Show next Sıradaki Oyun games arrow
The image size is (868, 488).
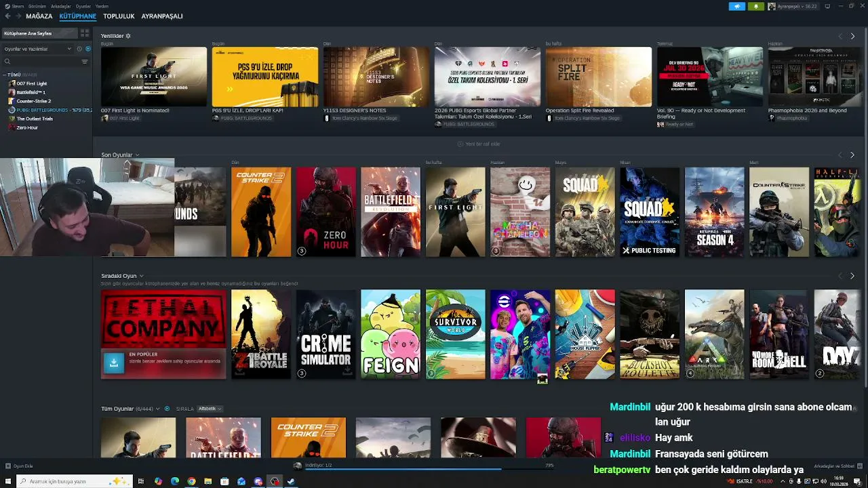(x=852, y=276)
